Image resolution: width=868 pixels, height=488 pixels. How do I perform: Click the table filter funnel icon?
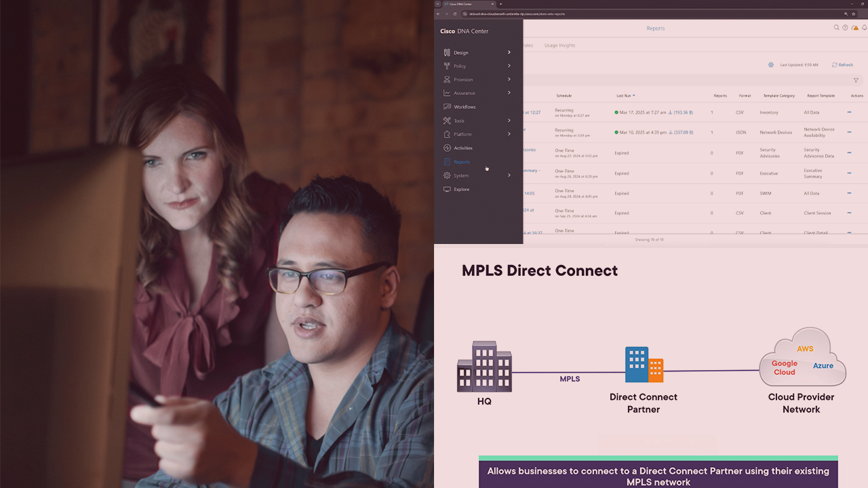[856, 80]
